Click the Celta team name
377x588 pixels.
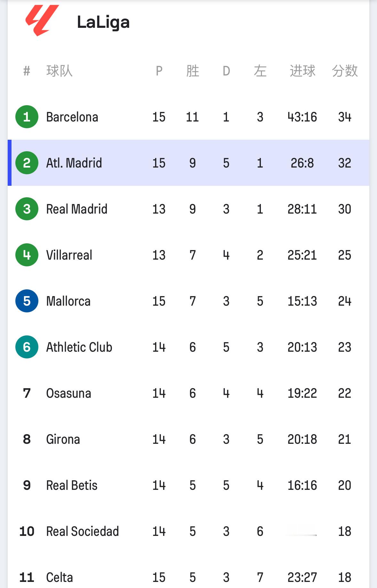coord(59,577)
